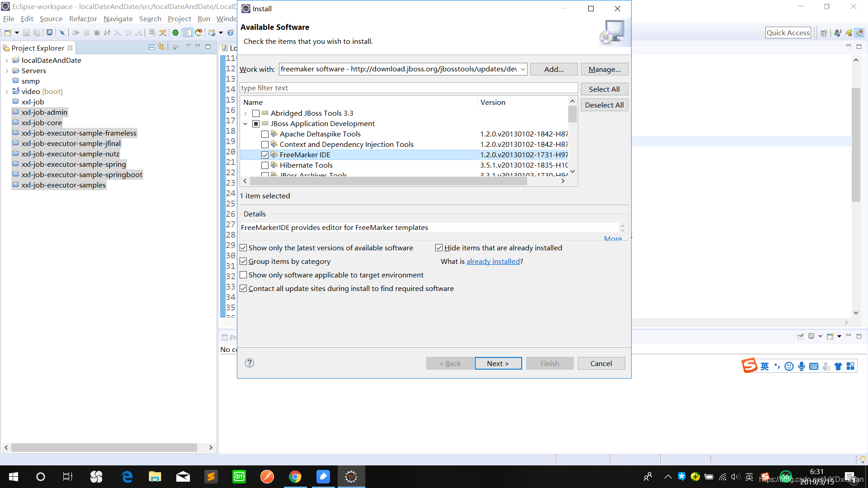
Task: Toggle Show only the latest versions checkbox
Action: tap(243, 248)
